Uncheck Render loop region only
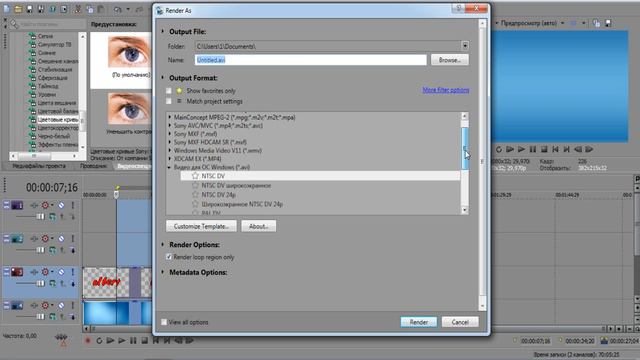 169,257
